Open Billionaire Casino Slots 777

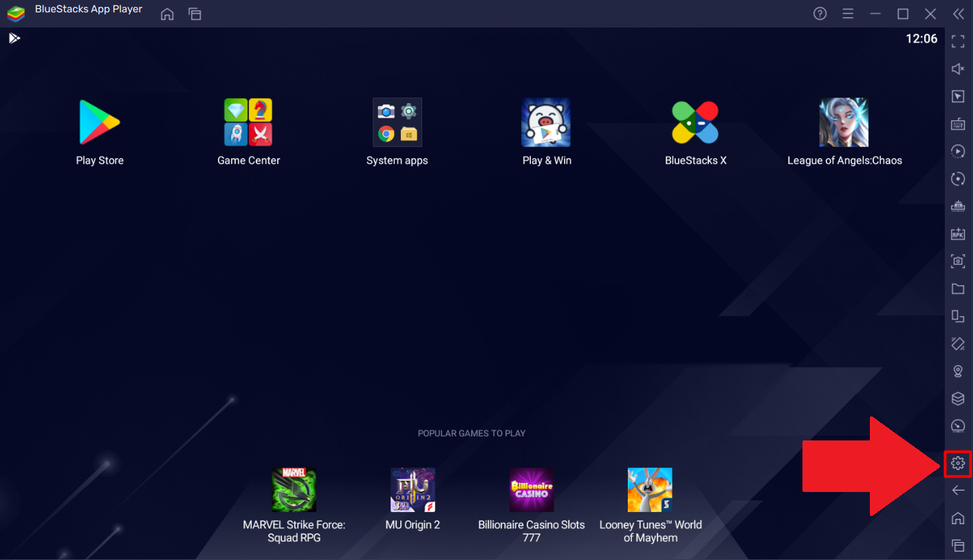point(532,490)
